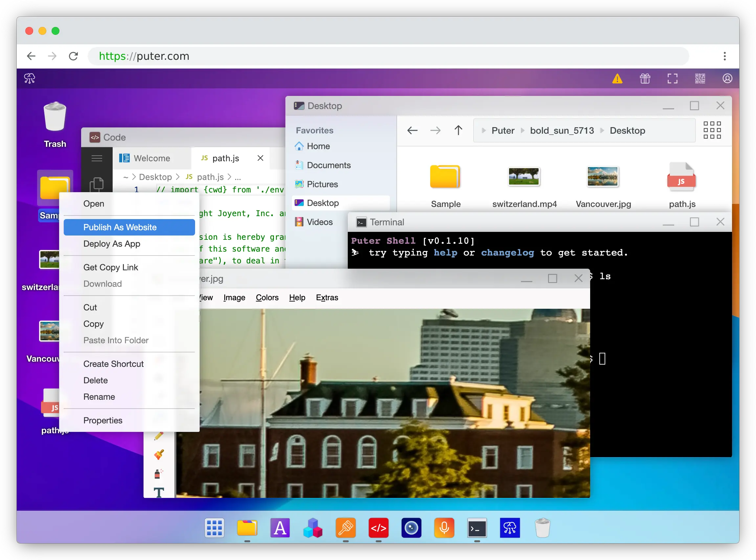This screenshot has height=560, width=756.
Task: Expand the Pictures folder in sidebar
Action: pyautogui.click(x=323, y=184)
